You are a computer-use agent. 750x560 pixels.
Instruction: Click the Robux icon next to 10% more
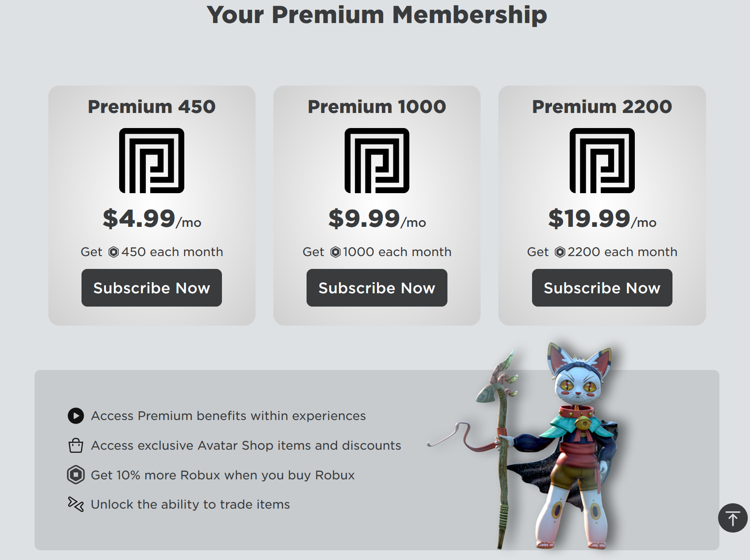coord(76,475)
